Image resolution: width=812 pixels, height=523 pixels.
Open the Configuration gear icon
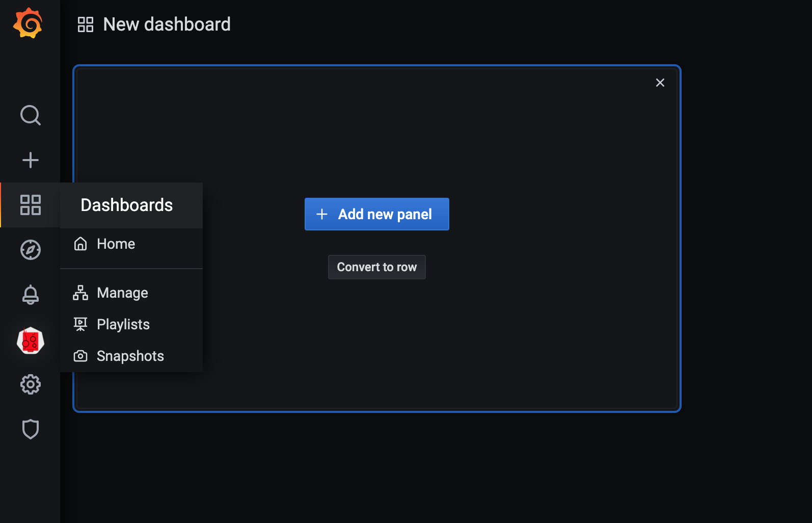pos(31,384)
